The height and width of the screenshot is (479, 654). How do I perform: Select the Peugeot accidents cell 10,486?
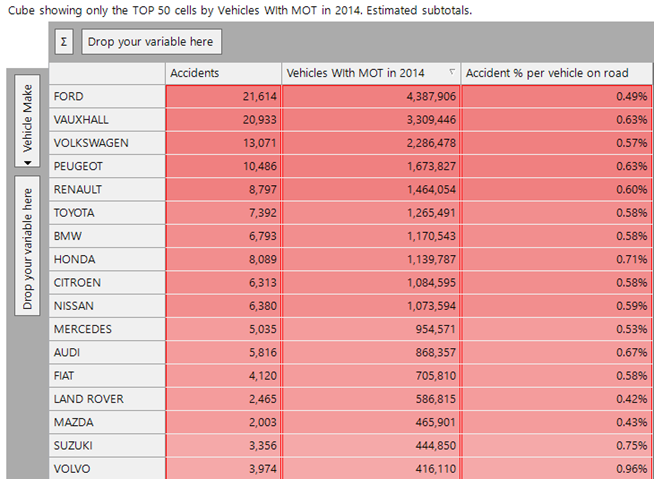coord(223,166)
